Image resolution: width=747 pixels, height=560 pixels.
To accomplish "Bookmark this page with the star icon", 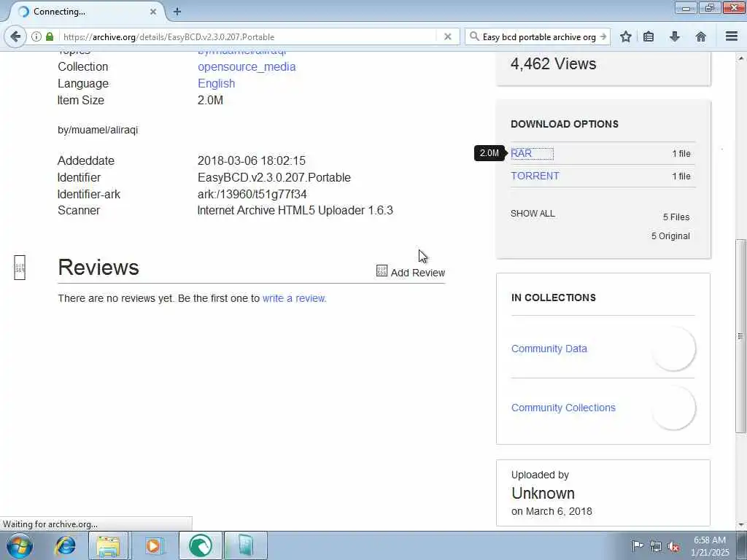I will coord(626,36).
